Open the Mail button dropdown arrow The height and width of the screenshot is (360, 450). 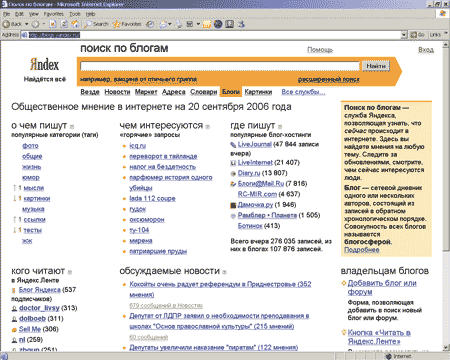pyautogui.click(x=170, y=24)
